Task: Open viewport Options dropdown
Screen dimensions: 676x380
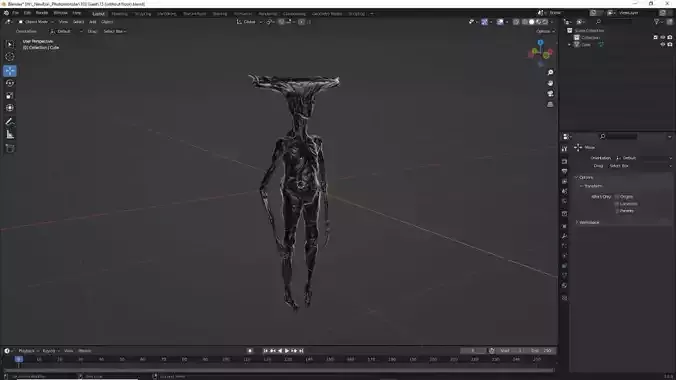Action: click(x=545, y=31)
